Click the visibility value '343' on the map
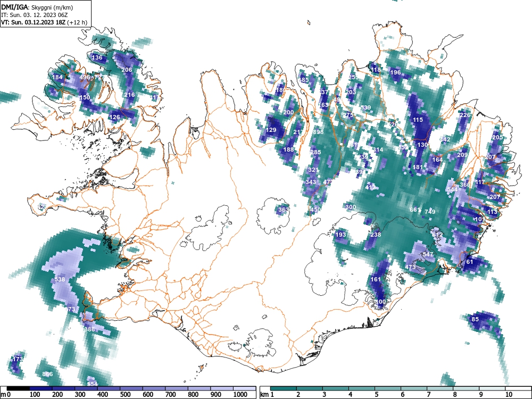532x399 pixels. click(311, 182)
